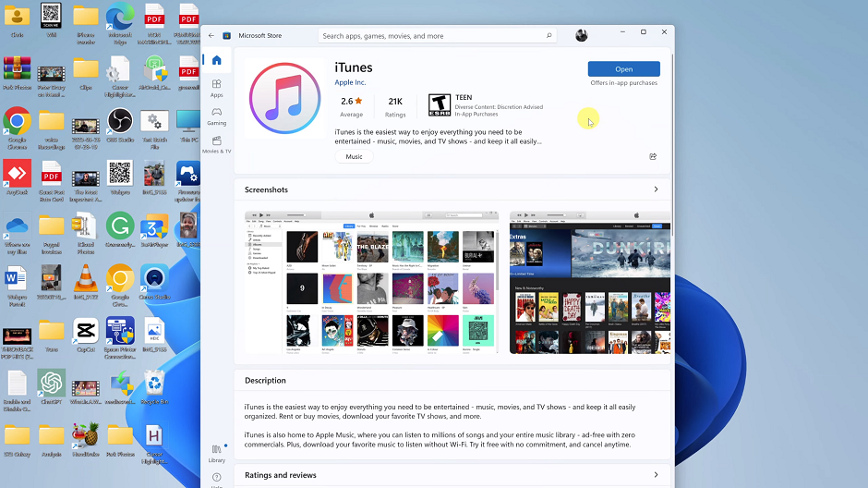Click the search magnifier icon

549,36
